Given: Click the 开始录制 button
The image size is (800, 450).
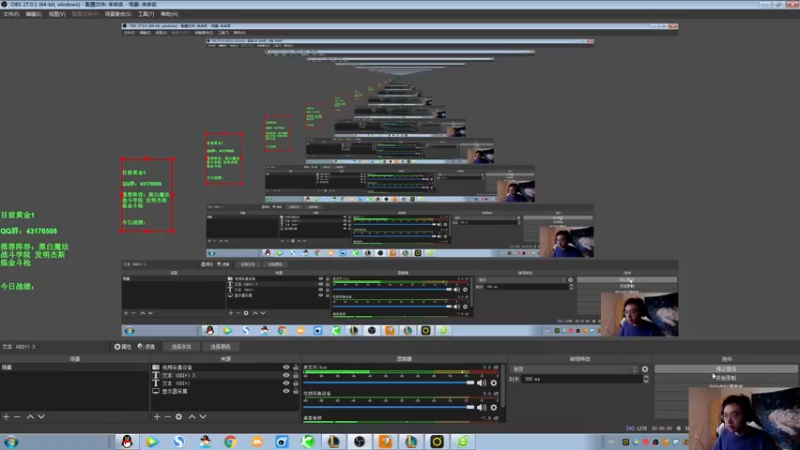Looking at the screenshot, I should point(726,378).
